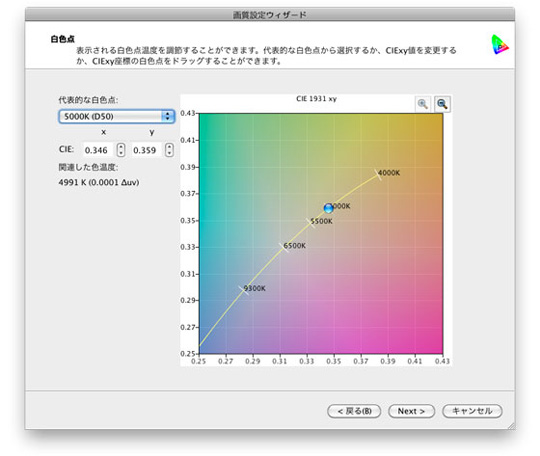Click the CIE x input field 0.346

click(x=98, y=150)
